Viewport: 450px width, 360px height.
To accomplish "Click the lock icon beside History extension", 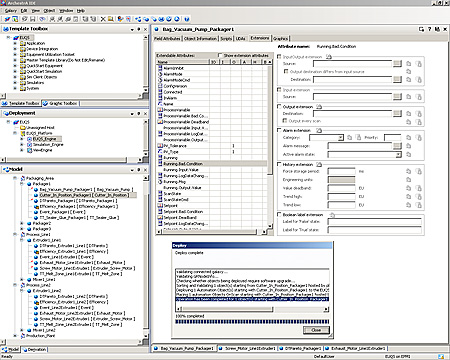I will coord(319,164).
